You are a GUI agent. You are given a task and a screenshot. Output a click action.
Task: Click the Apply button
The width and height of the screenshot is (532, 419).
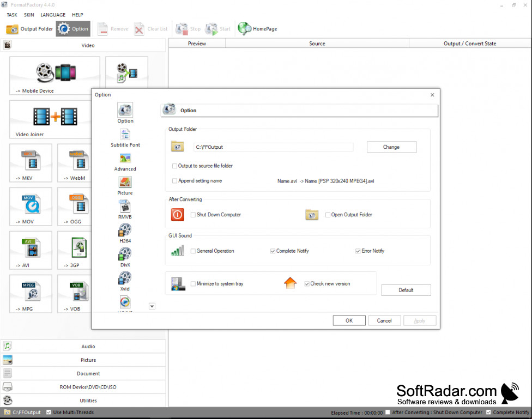pos(420,320)
